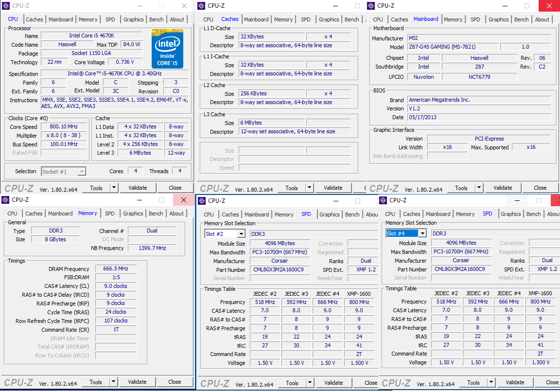Open the Tools dropdown arrow in the CPU window
The height and width of the screenshot is (392, 560).
click(x=114, y=188)
